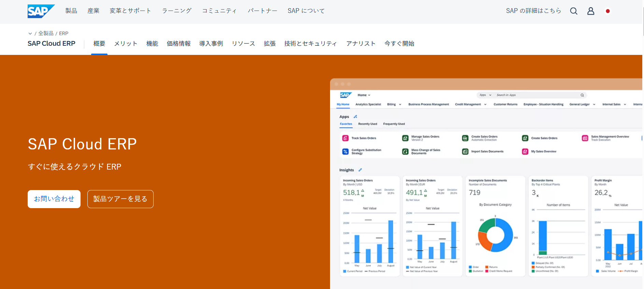Screen dimensions: 644x289
Task: Switch to the リソース tab
Action: point(243,44)
